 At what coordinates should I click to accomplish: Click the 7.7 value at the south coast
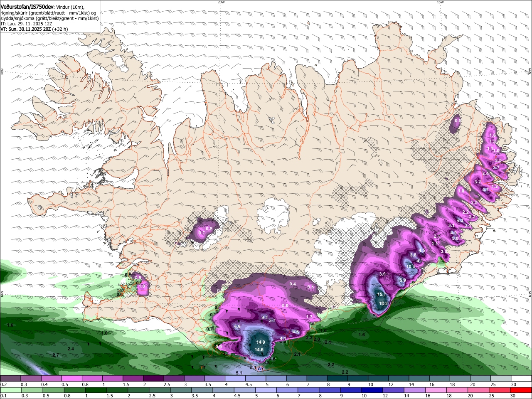coord(261,369)
